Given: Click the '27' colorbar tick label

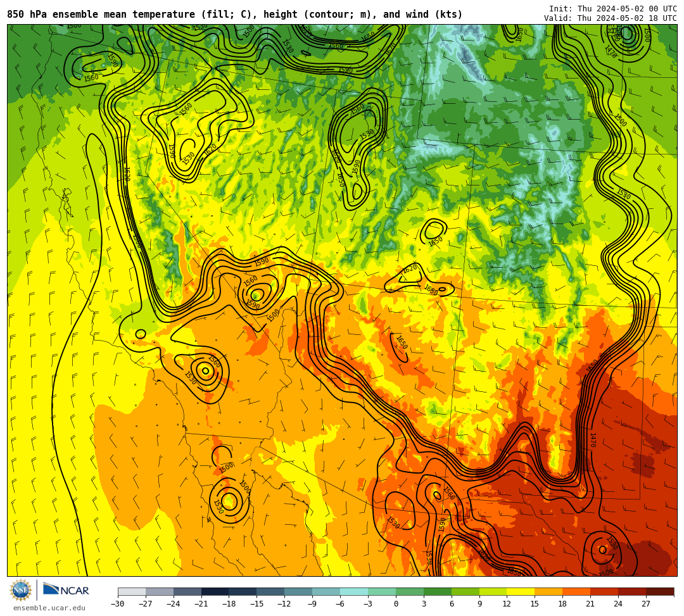Looking at the screenshot, I should click(x=646, y=604).
